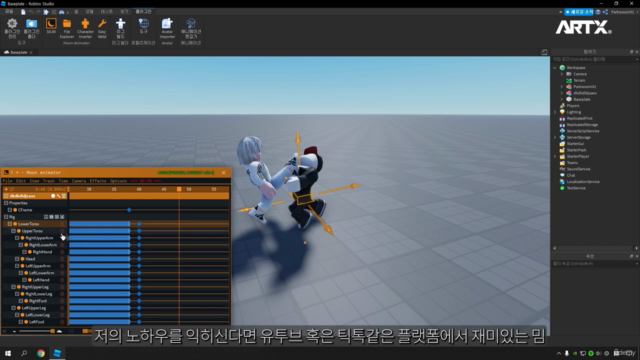Toggle the lock on the RightLowerArm track

(62, 245)
